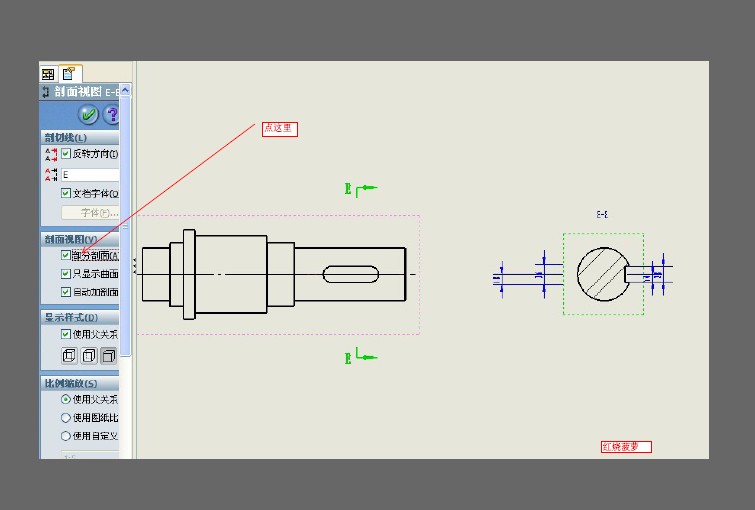Viewport: 755px width, 510px height.
Task: Select the 使用自定义 custom scale radio
Action: point(66,436)
